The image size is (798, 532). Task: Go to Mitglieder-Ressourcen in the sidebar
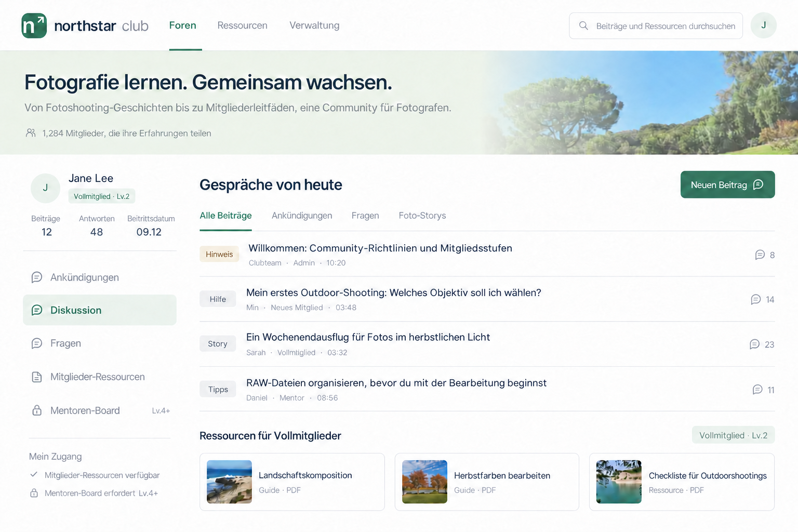click(100, 377)
